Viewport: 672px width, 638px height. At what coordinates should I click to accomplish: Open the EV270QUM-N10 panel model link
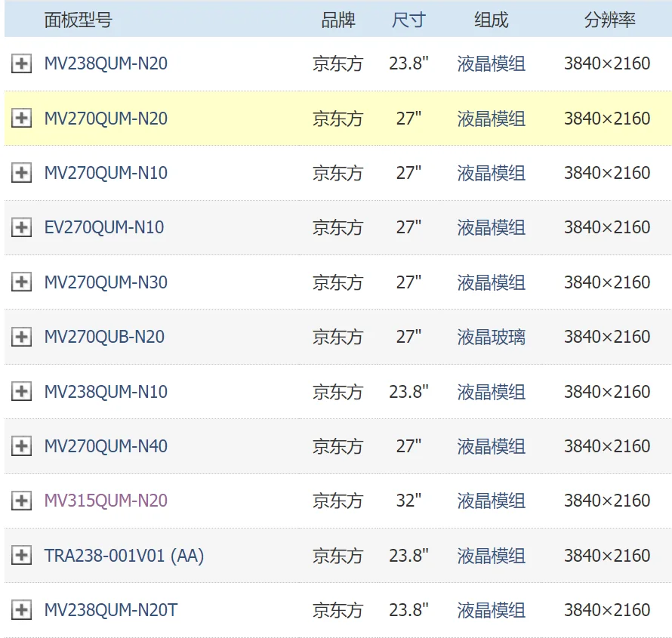click(104, 227)
